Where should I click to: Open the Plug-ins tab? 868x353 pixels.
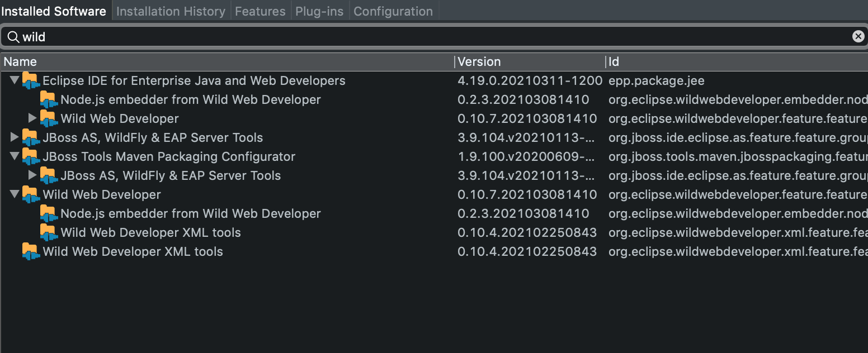(x=319, y=10)
